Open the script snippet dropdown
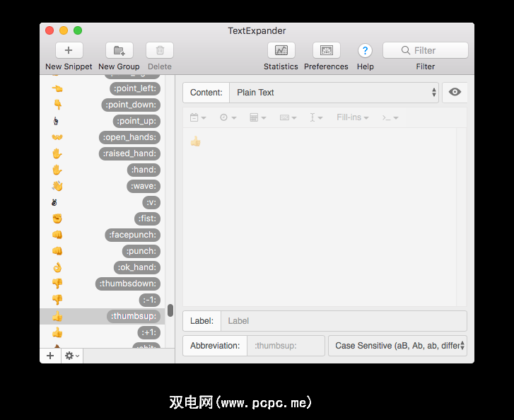The image size is (514, 420). pyautogui.click(x=390, y=117)
